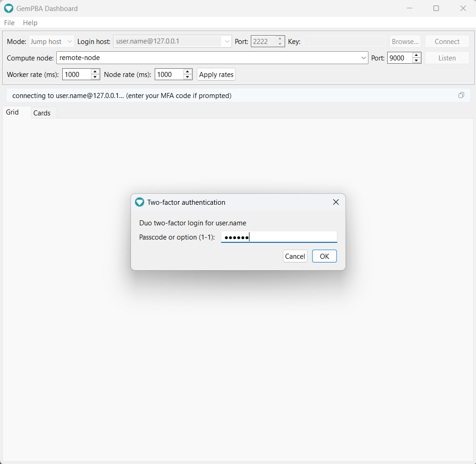
Task: Click 'Duo two-factor login for user.name' text
Action: coord(193,223)
